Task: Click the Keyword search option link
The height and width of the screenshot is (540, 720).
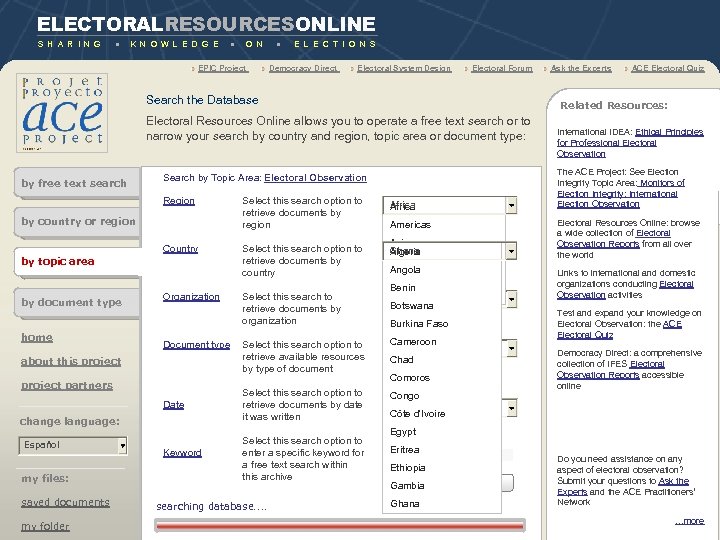Action: coord(182,453)
